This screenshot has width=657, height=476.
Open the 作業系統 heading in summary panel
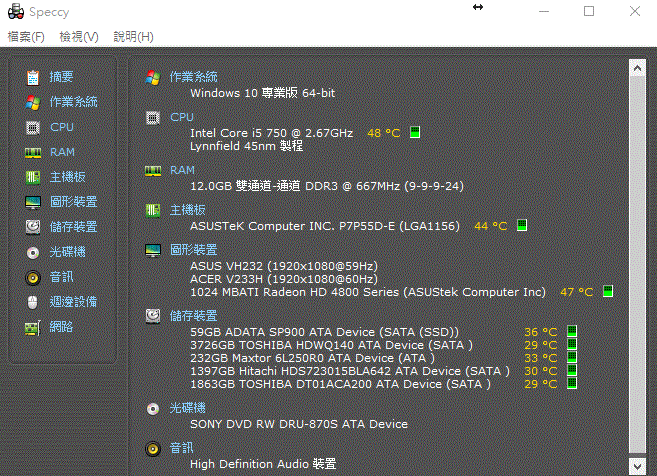click(x=193, y=77)
